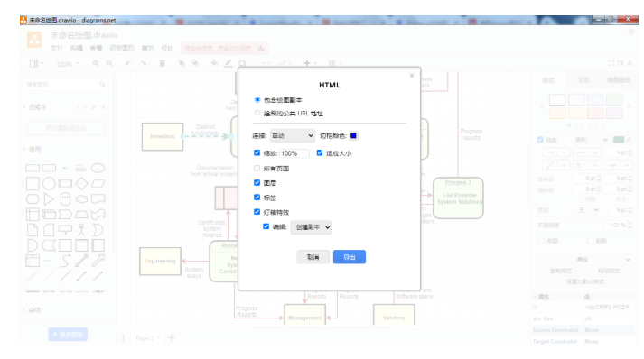This screenshot has width=644, height=359.
Task: Switch to the Style tab 样式
Action: [548, 80]
